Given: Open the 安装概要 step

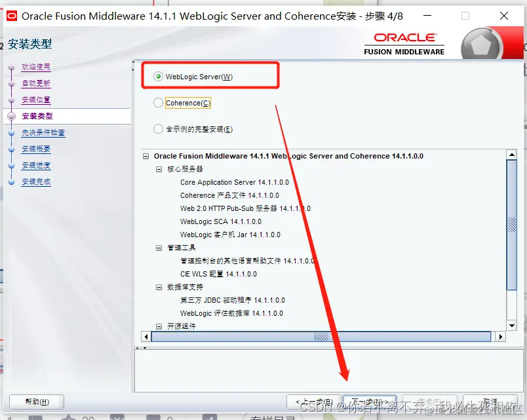Looking at the screenshot, I should tap(36, 149).
